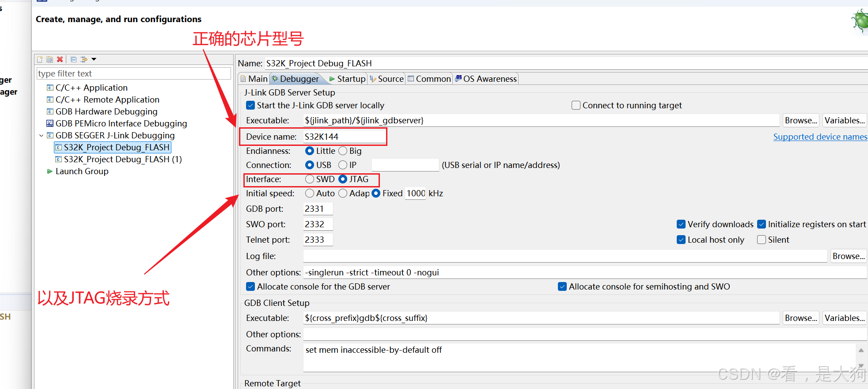Viewport: 868px width, 389px height.
Task: Select Big endianness
Action: pos(343,151)
